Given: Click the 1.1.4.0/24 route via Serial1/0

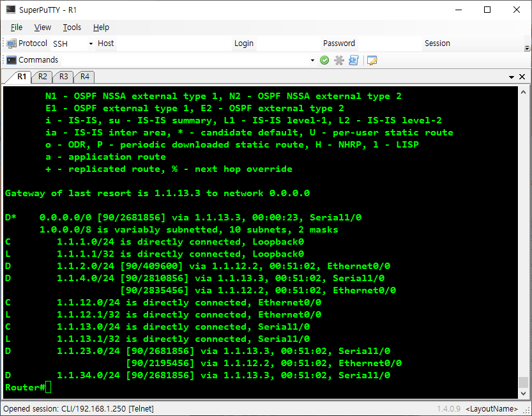Looking at the screenshot, I should click(x=195, y=278).
